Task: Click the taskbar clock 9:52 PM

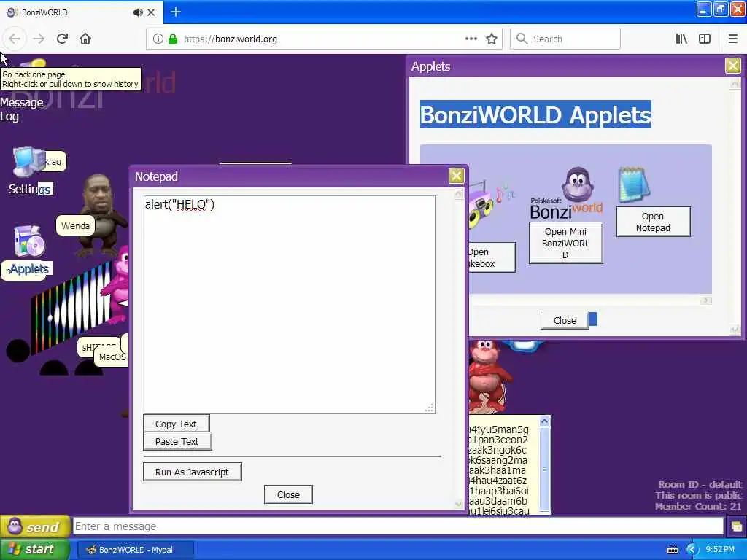Action: (x=720, y=550)
